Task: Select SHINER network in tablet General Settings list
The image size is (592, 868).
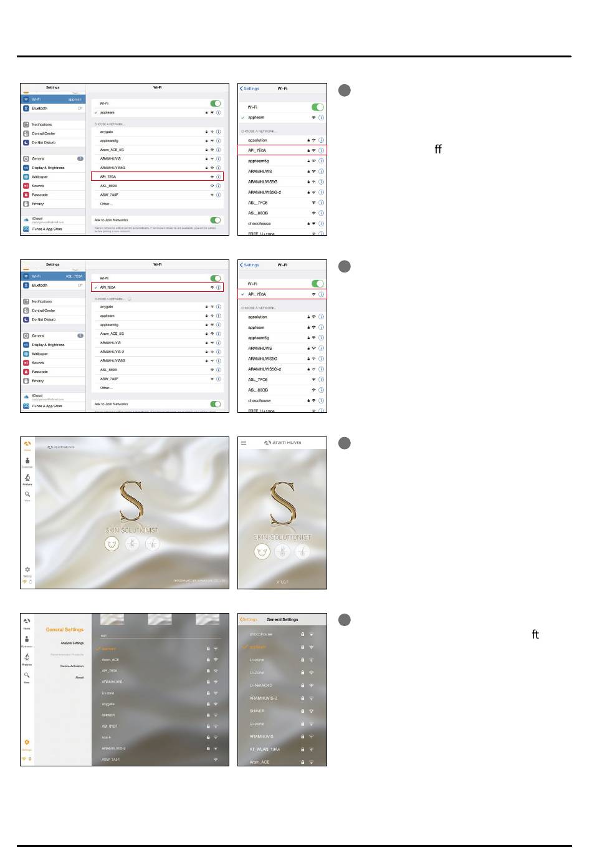Action: click(x=159, y=715)
